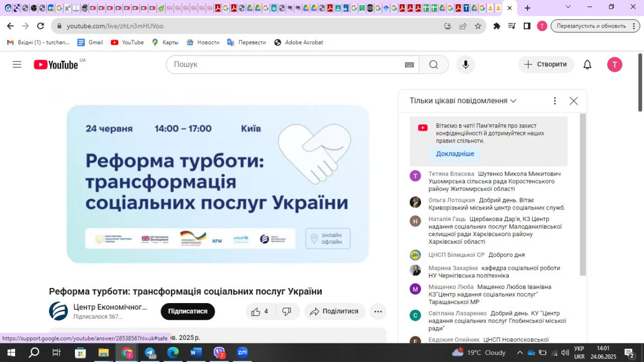Open the 'Вхідні (1)' inbox bookmark

tap(38, 42)
